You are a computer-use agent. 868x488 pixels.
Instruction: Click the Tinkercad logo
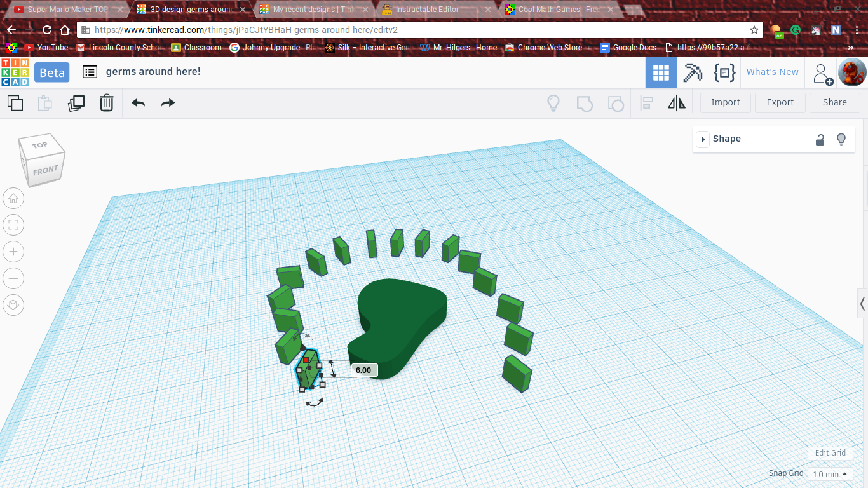coord(15,72)
